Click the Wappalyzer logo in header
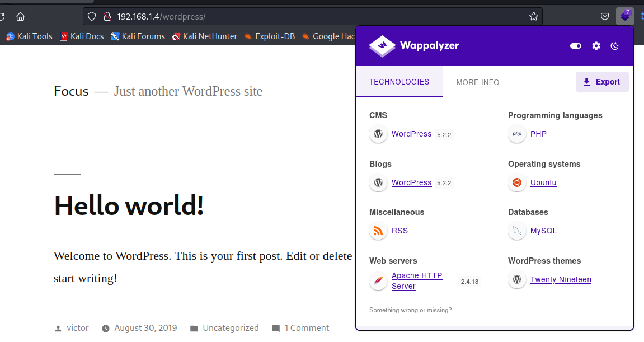This screenshot has height=342, width=644. click(414, 46)
